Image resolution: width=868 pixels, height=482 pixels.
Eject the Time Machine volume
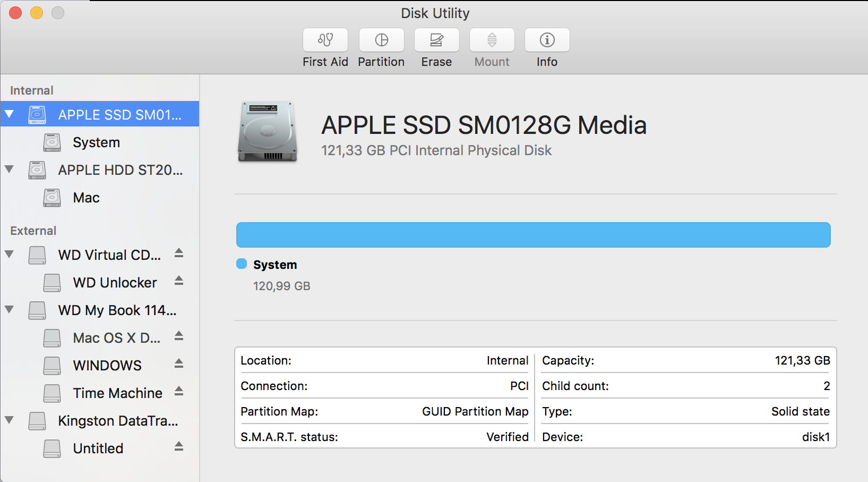(x=179, y=393)
